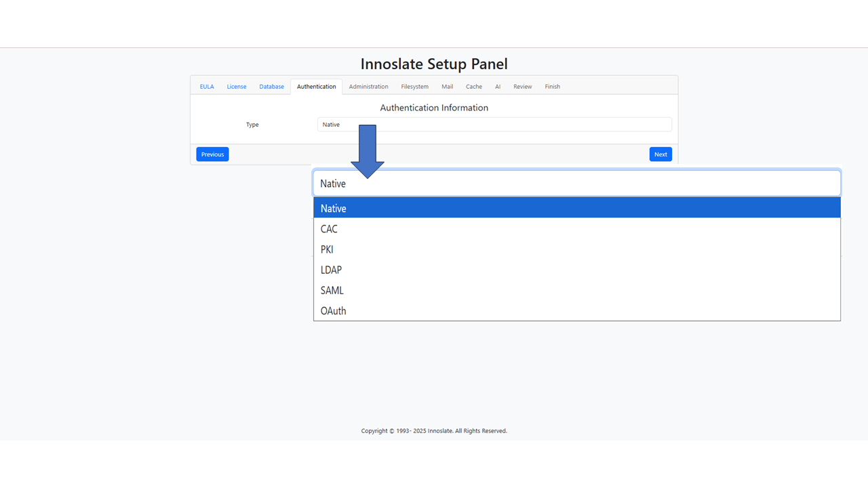Proceed with the Next button
Viewport: 868px width, 488px height.
(x=660, y=155)
